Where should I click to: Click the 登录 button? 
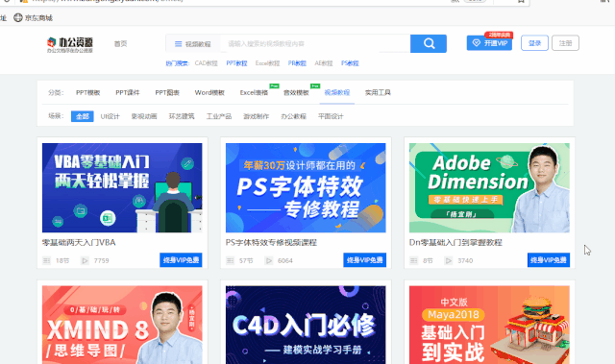[534, 43]
